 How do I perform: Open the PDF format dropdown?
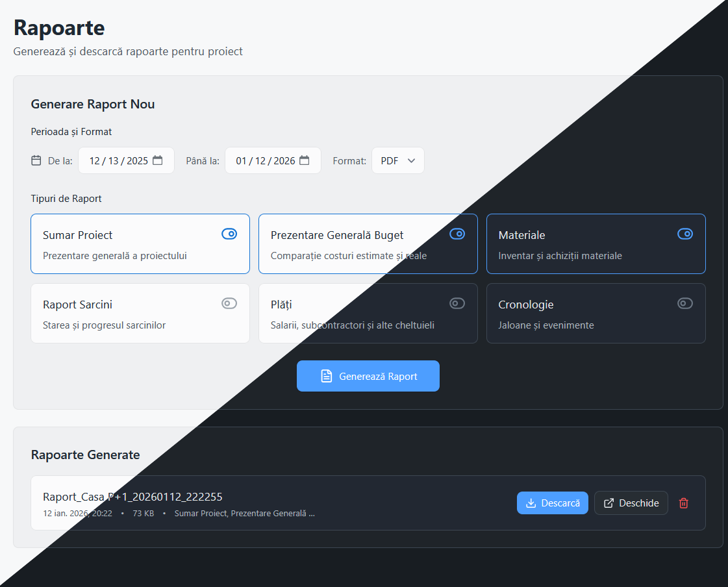click(397, 160)
